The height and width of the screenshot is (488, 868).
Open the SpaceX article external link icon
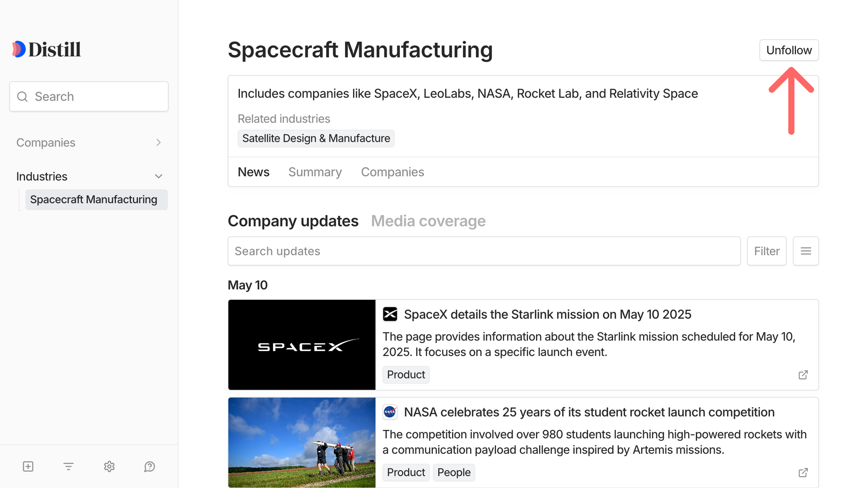click(x=803, y=375)
